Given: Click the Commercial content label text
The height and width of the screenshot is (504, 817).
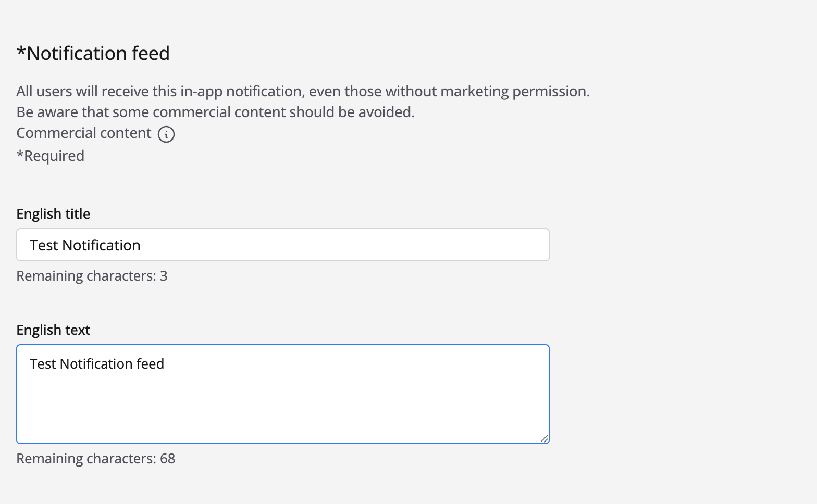Looking at the screenshot, I should click(x=84, y=133).
